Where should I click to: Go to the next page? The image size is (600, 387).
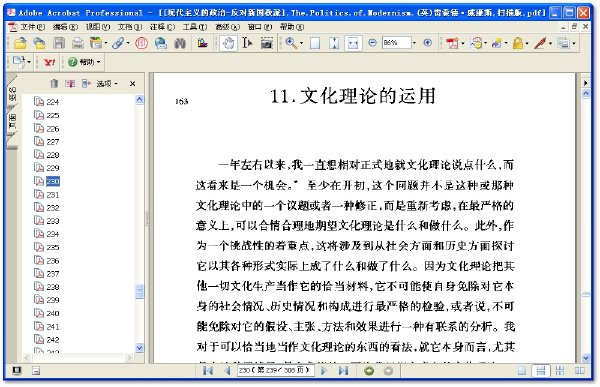coord(324,371)
